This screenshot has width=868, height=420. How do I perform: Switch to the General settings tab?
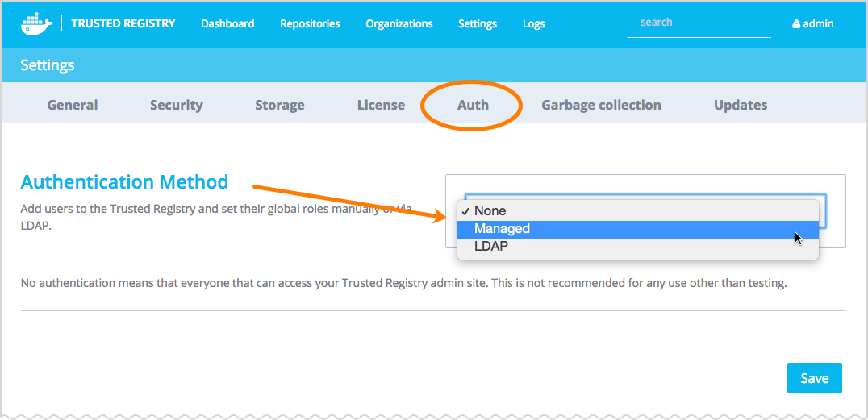pyautogui.click(x=73, y=105)
